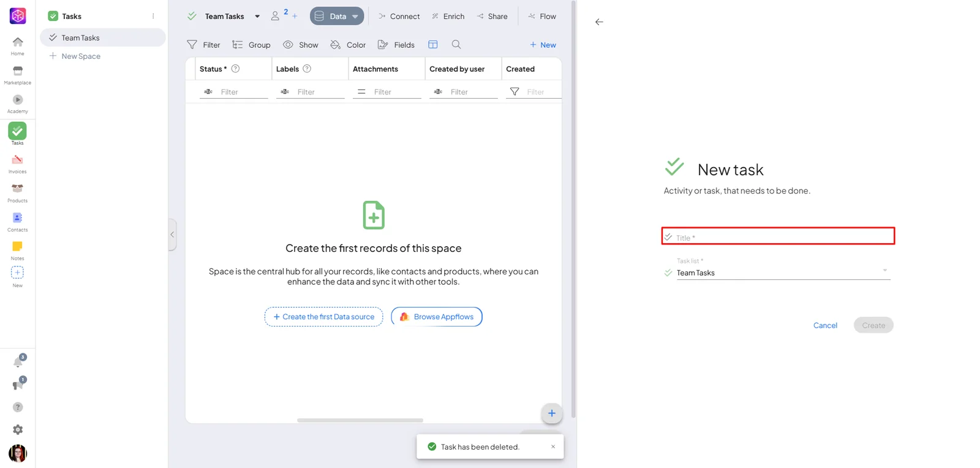The width and height of the screenshot is (980, 468).
Task: Click the + New record button
Action: (543, 45)
